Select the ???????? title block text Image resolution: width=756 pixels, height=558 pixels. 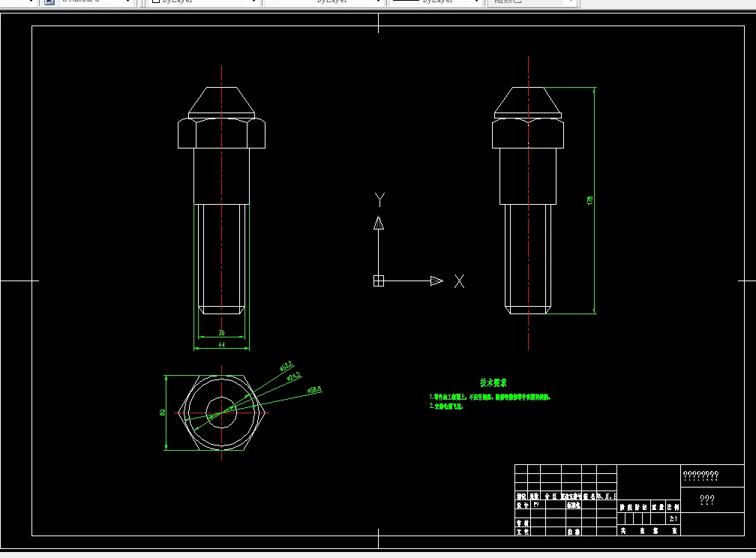pos(701,475)
